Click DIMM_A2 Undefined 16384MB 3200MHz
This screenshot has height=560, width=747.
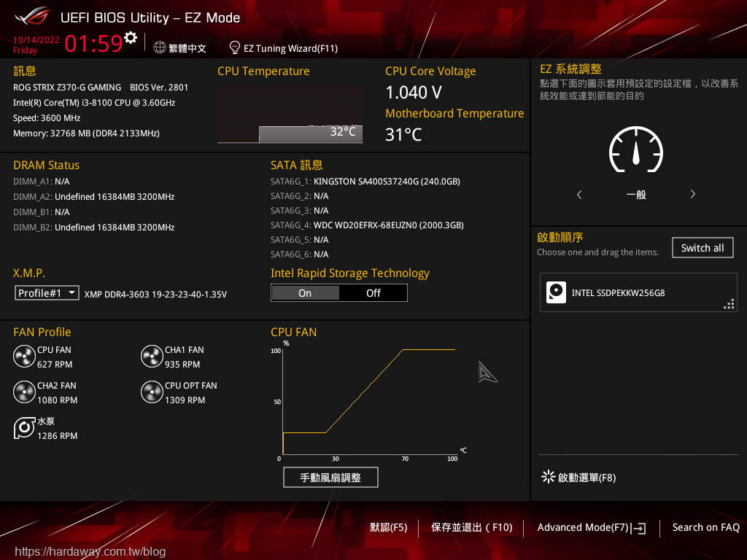coord(94,197)
